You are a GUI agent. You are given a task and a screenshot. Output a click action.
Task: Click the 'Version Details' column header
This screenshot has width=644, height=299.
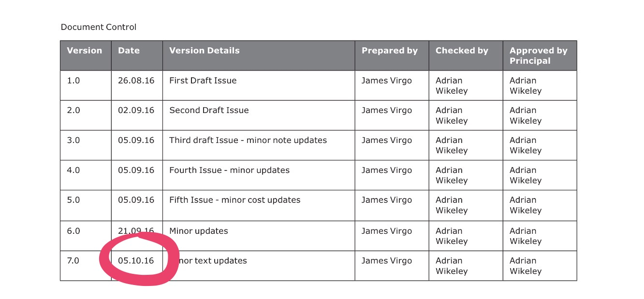click(204, 51)
